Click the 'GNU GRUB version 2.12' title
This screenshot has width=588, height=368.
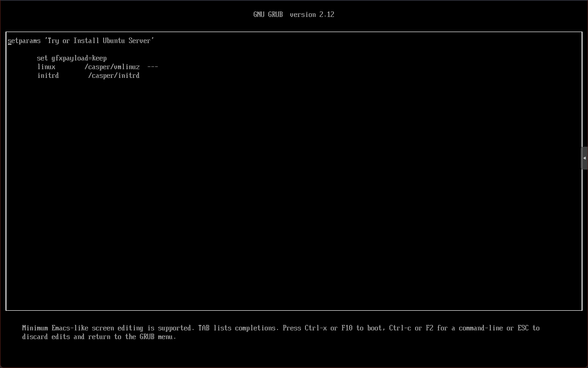pos(294,15)
